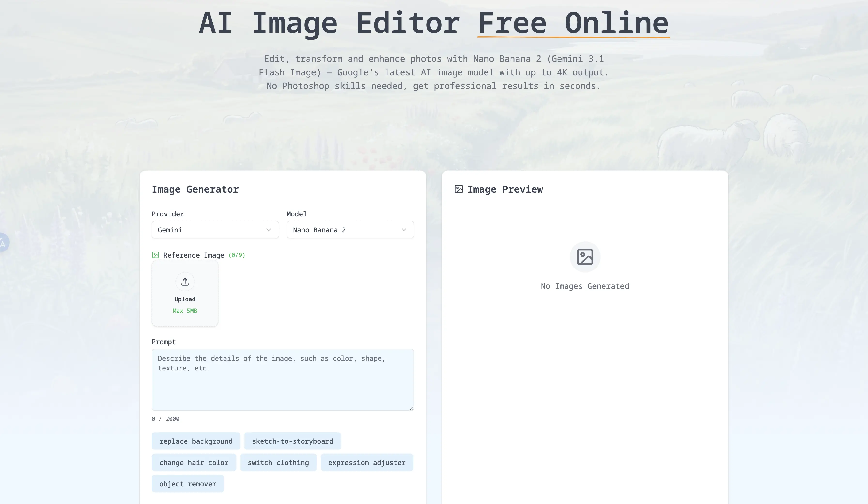Click the green Reference Image picture icon
This screenshot has height=504, width=868.
[x=156, y=255]
